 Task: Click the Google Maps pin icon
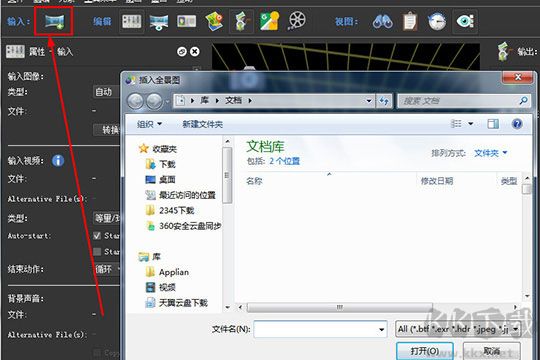tap(269, 21)
